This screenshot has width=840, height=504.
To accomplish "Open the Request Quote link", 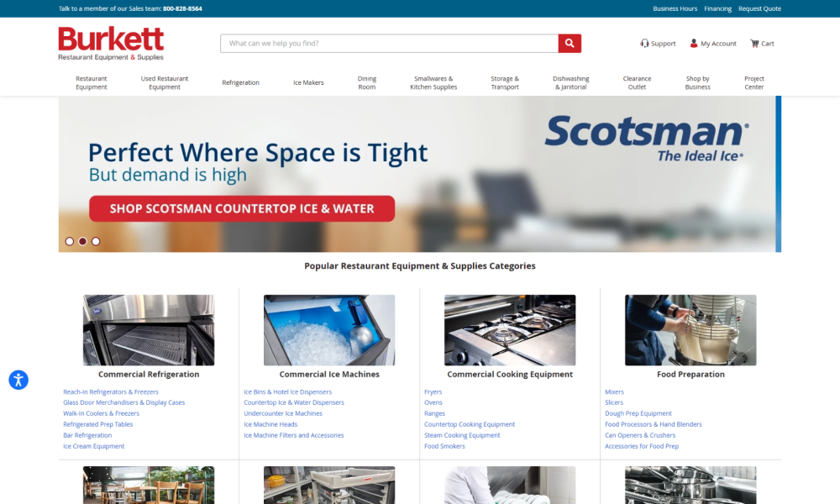I will click(x=759, y=8).
